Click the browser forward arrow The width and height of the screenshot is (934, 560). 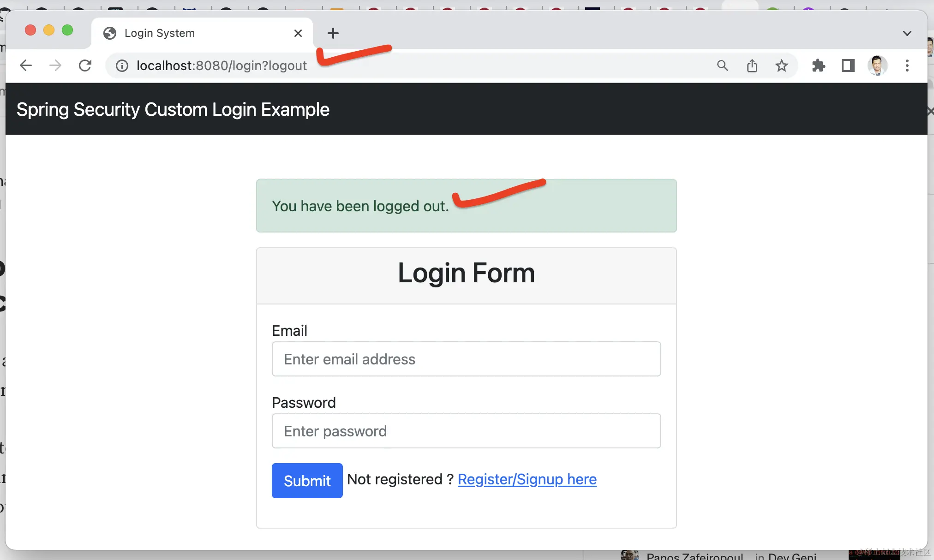click(55, 66)
